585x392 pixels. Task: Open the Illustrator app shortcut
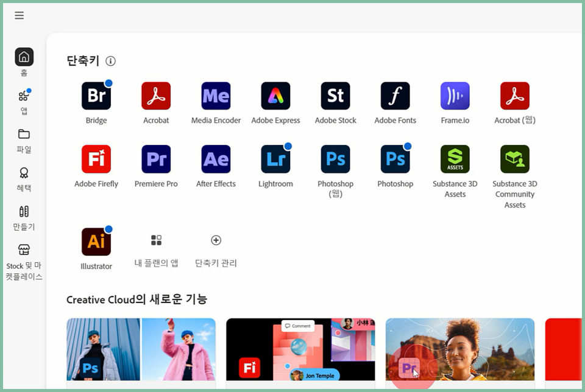coord(96,241)
